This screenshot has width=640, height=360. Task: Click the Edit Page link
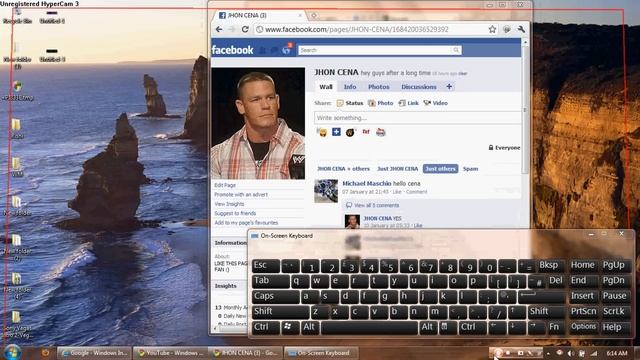(225, 185)
